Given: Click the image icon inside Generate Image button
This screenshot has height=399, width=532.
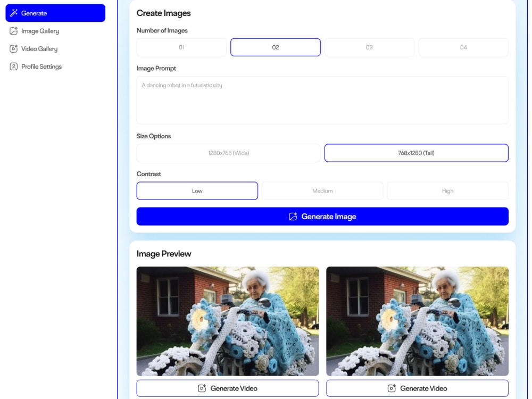Looking at the screenshot, I should point(293,217).
